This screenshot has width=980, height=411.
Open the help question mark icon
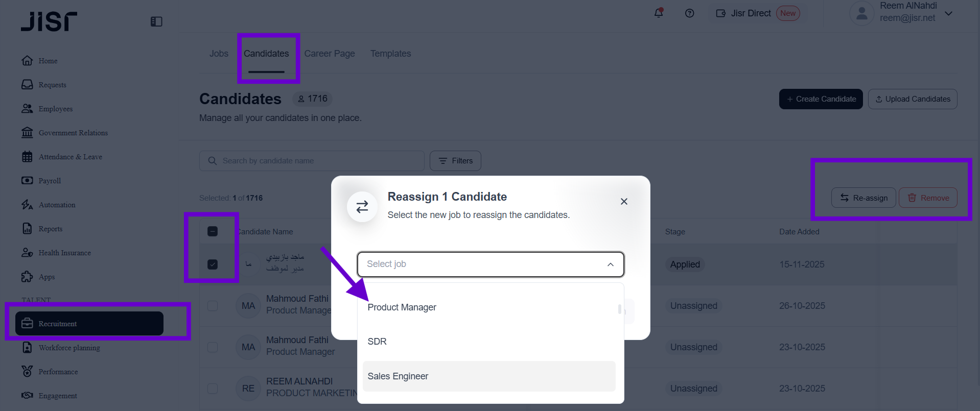(689, 13)
